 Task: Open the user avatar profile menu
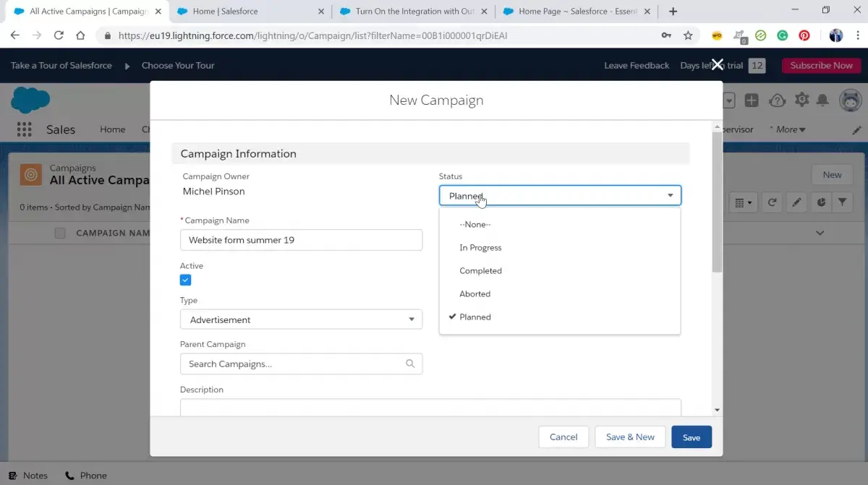click(850, 100)
